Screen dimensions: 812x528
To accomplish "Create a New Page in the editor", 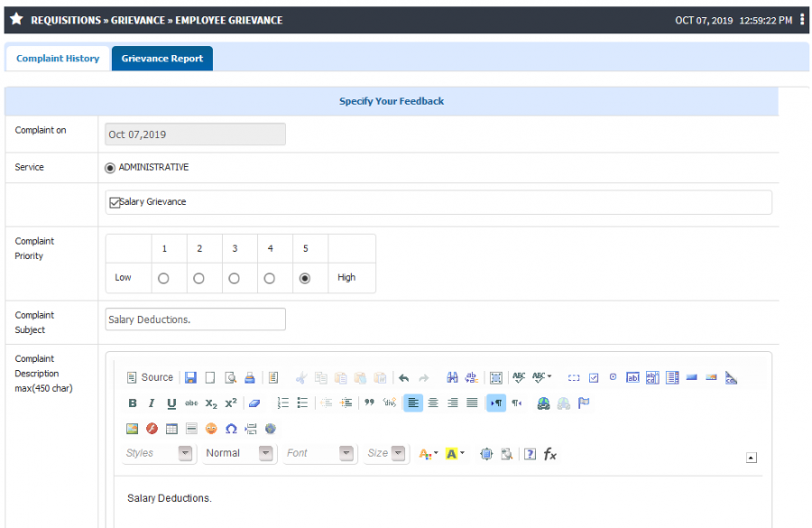I will 209,378.
